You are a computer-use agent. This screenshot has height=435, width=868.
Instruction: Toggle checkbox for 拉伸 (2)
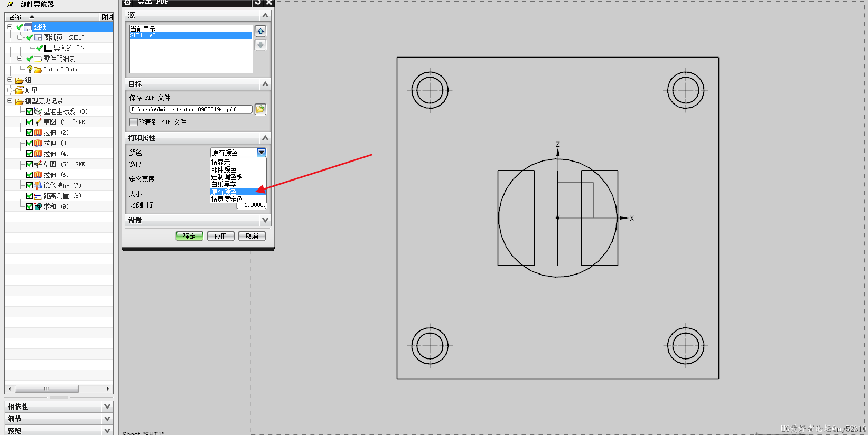30,133
